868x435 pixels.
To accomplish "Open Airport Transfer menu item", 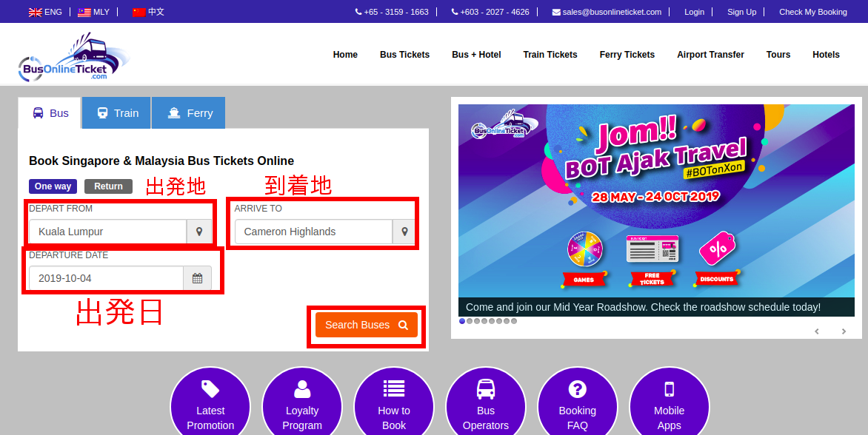I will pyautogui.click(x=711, y=55).
